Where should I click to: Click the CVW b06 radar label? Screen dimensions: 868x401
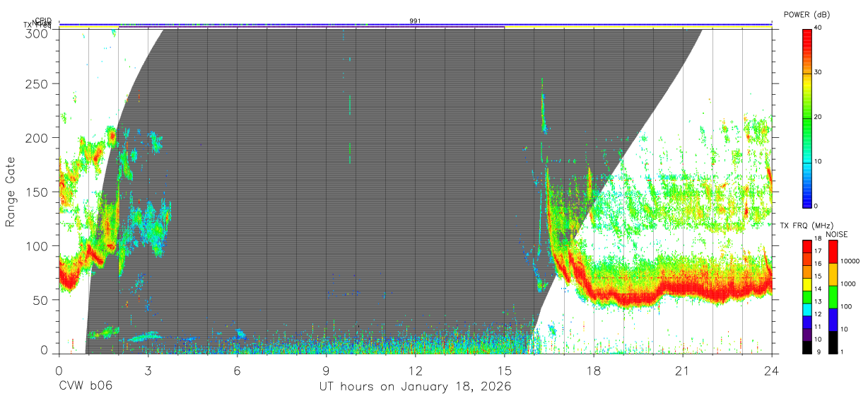coord(85,387)
